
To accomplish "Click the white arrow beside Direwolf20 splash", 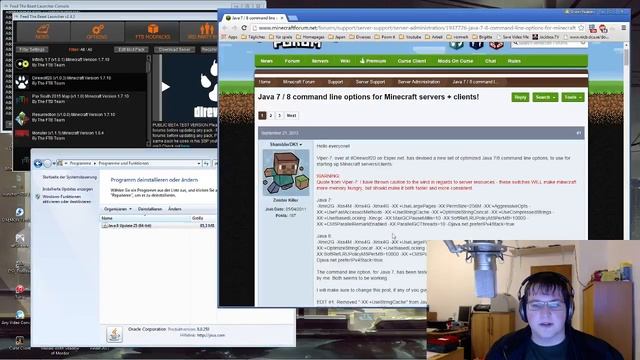I will pyautogui.click(x=165, y=87).
